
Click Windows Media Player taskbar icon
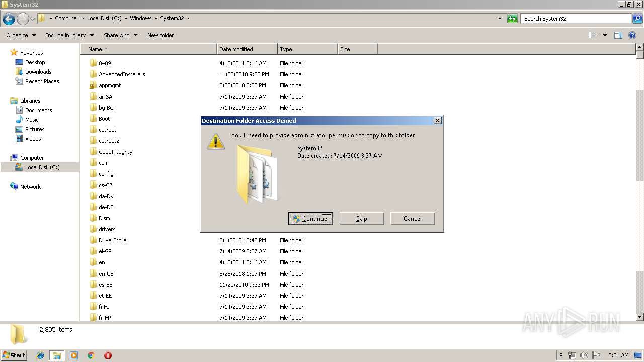point(74,355)
